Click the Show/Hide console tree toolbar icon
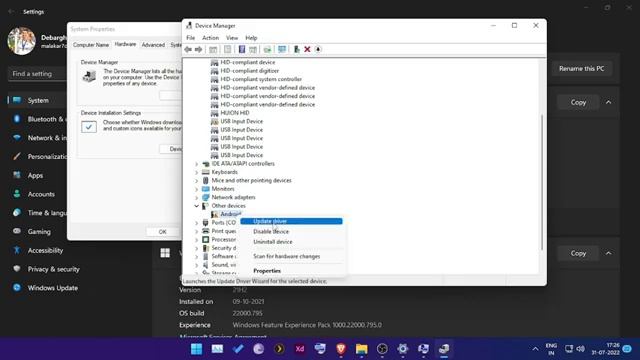Image resolution: width=640 pixels, height=360 pixels. (213, 49)
